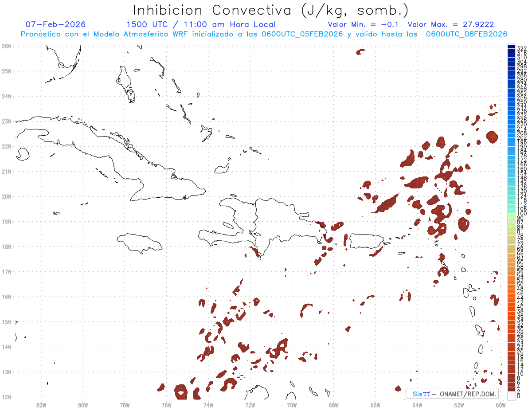Click the longitude label "70W"
The image size is (532, 411).
pyautogui.click(x=292, y=405)
